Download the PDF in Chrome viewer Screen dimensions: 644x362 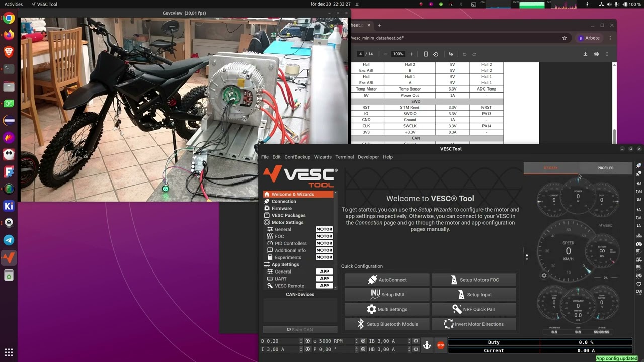pos(585,54)
